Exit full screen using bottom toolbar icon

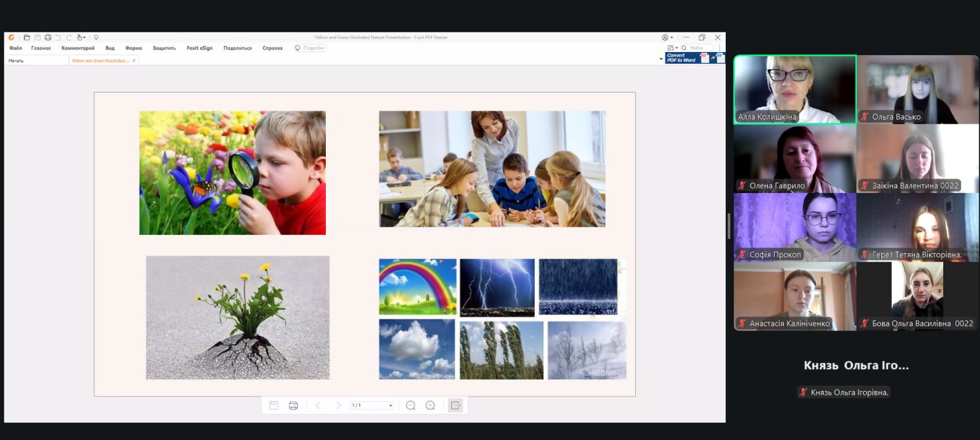click(x=455, y=406)
